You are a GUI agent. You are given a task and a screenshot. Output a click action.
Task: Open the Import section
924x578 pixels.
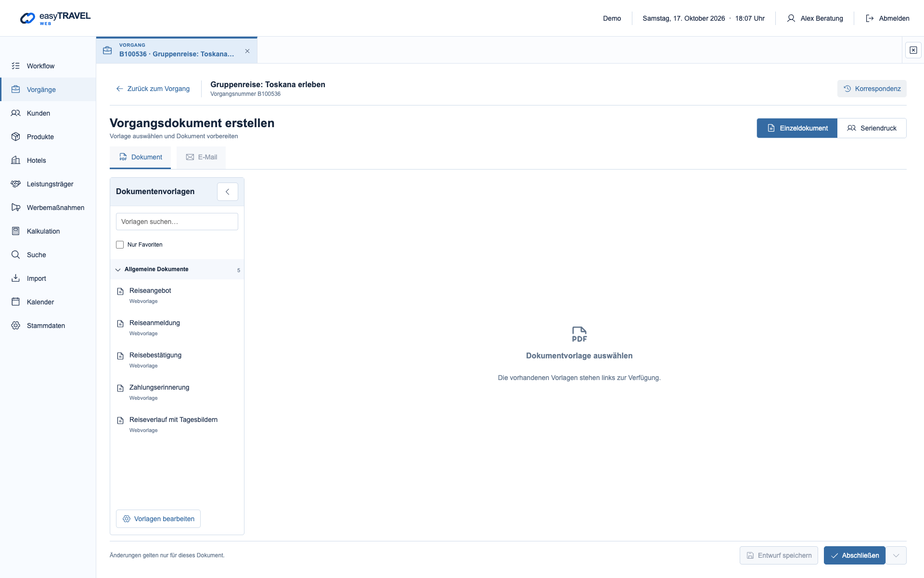48,278
